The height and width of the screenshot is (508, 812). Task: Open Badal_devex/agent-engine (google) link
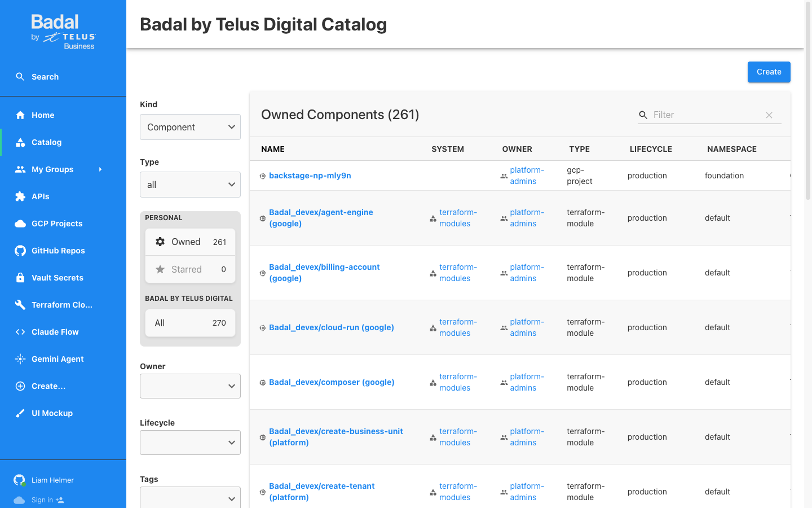click(321, 218)
